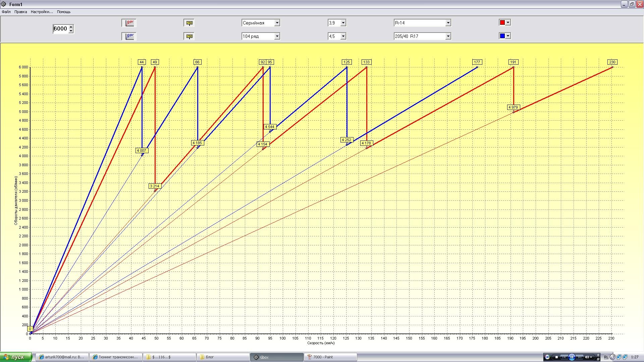Click the bottom-row 250 speed label icon
The height and width of the screenshot is (362, 644).
189,36
